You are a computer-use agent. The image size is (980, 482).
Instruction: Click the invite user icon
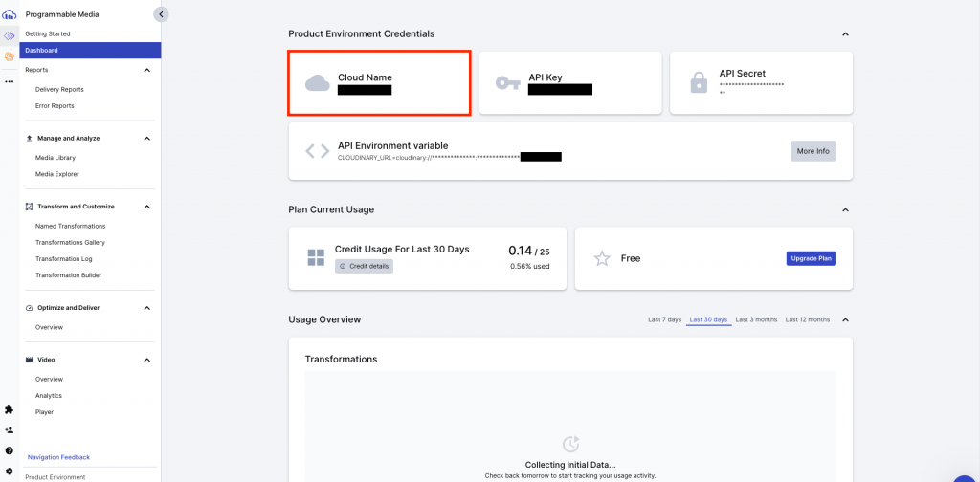9,430
